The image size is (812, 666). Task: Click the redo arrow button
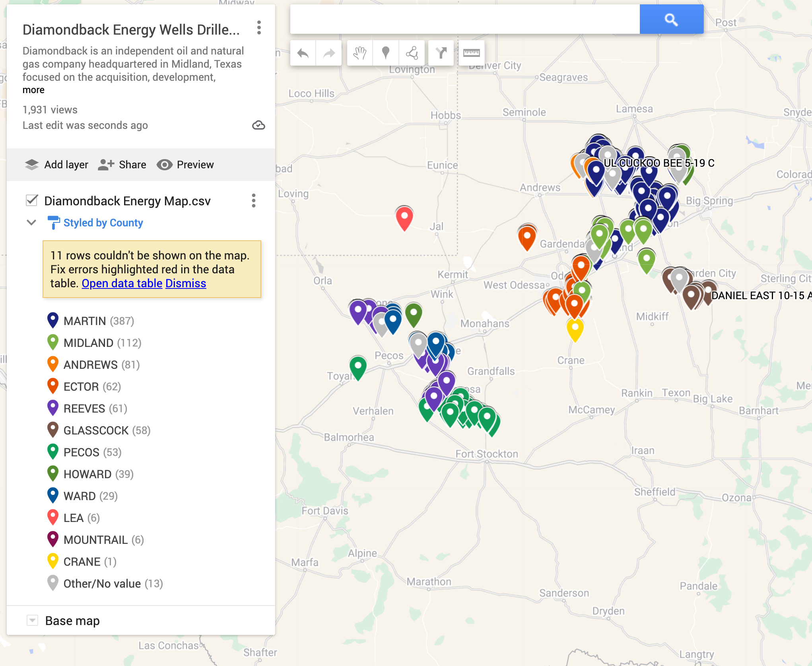click(329, 53)
